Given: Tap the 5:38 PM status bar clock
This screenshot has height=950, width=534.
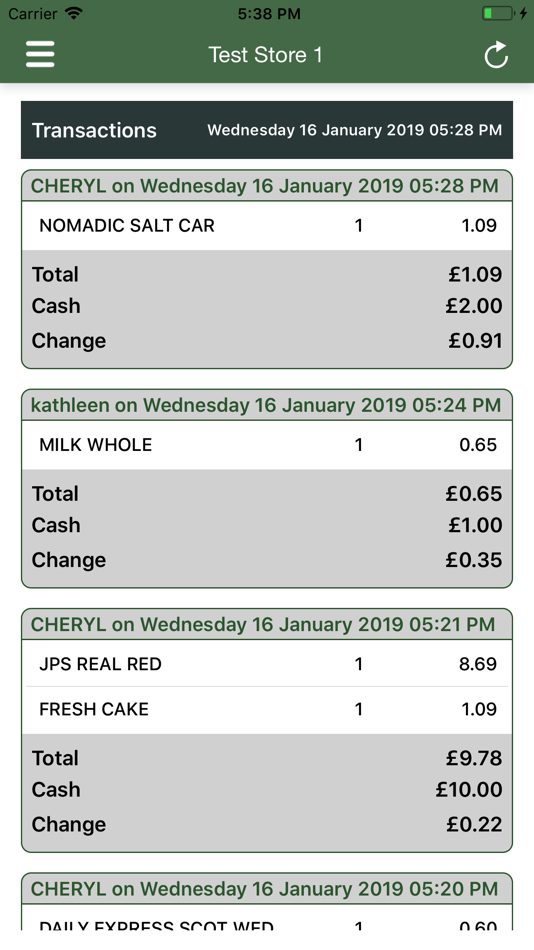Looking at the screenshot, I should tap(269, 13).
